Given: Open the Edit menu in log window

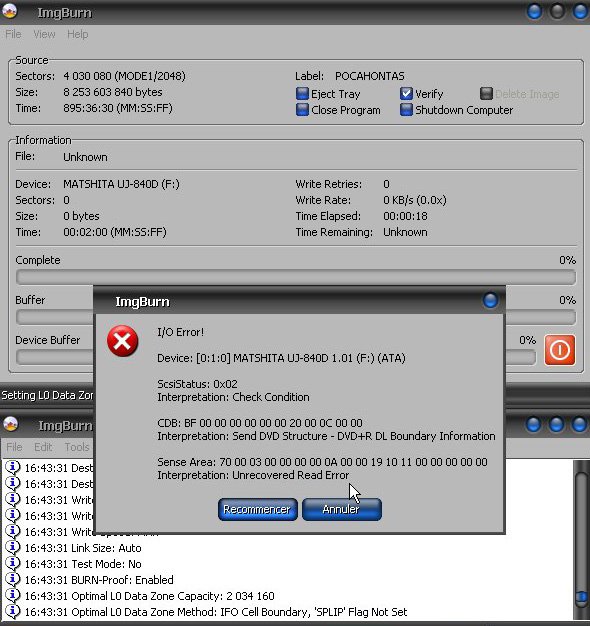Looking at the screenshot, I should [43, 447].
